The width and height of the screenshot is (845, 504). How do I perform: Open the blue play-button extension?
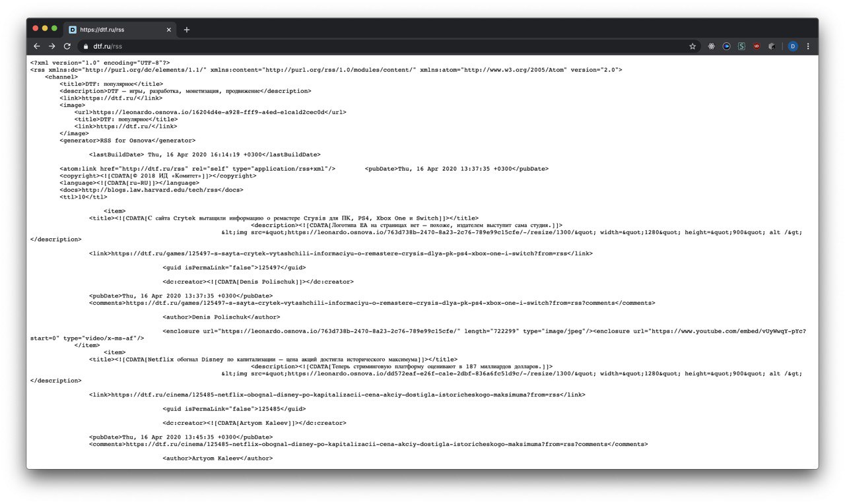point(726,46)
